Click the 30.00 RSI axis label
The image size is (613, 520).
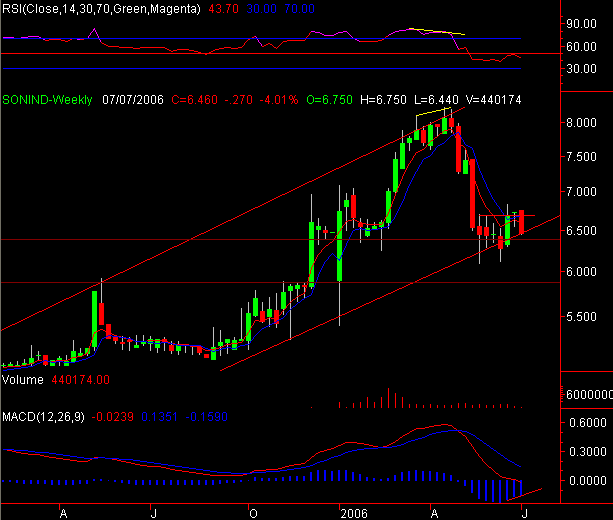click(581, 69)
